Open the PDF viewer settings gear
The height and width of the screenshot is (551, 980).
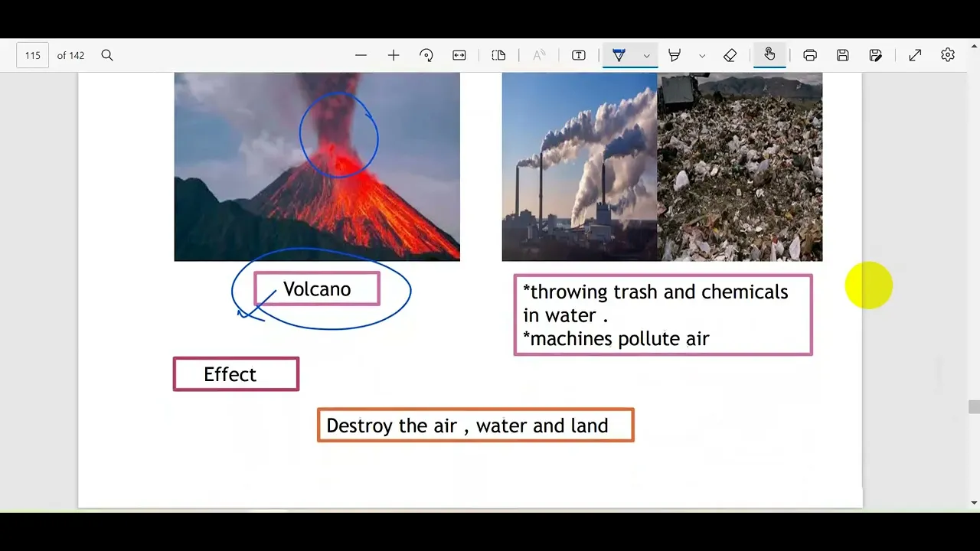point(948,55)
